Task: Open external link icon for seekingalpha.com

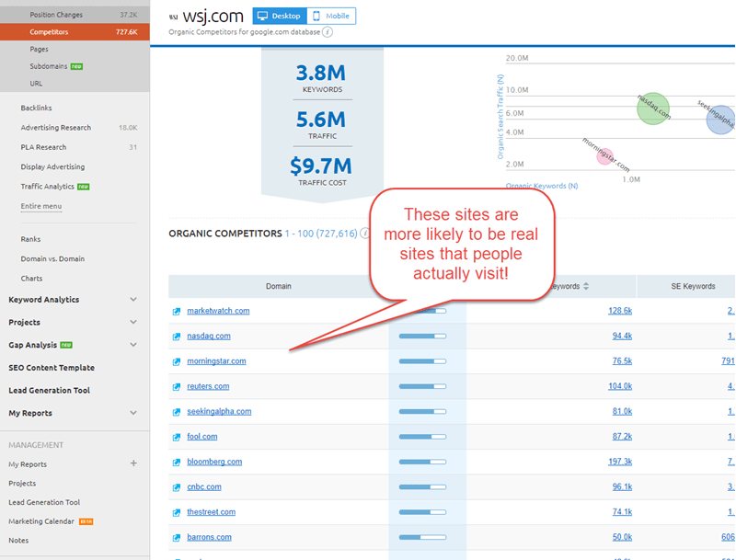Action: tap(177, 412)
